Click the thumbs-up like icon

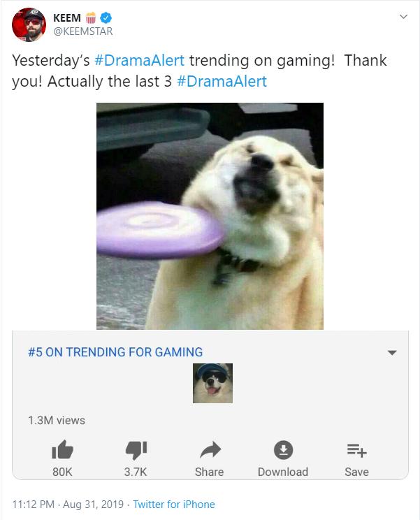point(63,450)
